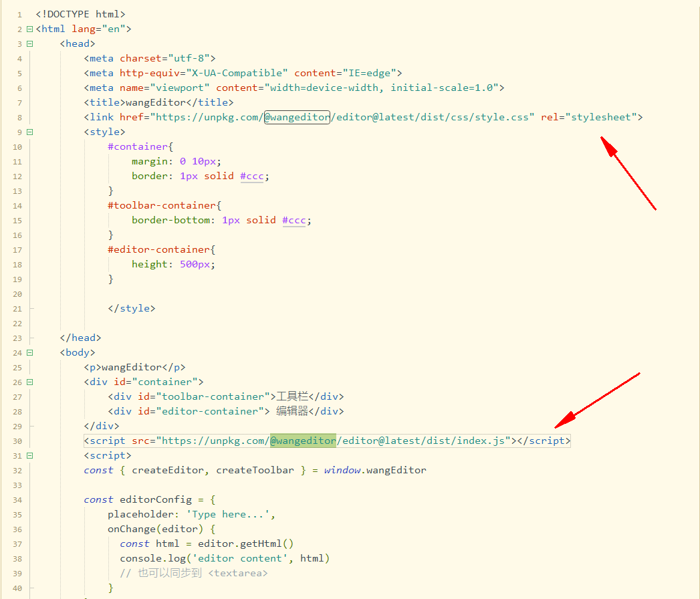
Task: Click the <p>wangEditor</p> line
Action: click(x=135, y=367)
